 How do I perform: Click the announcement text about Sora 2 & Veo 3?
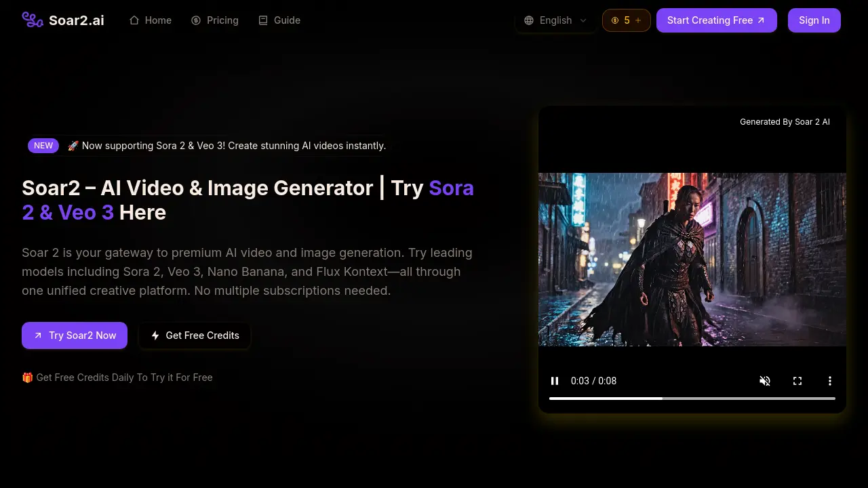(x=226, y=146)
